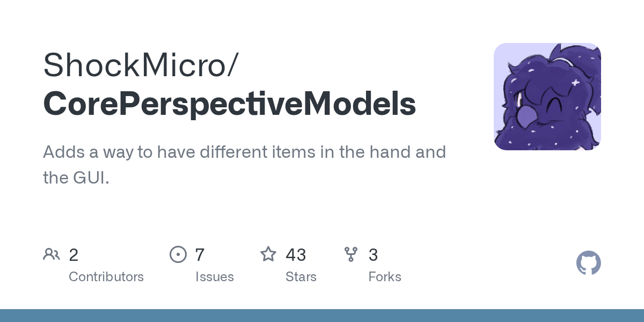Screen dimensions: 644x322
Task: Click the description line 'the GUI.'
Action: pos(76,178)
